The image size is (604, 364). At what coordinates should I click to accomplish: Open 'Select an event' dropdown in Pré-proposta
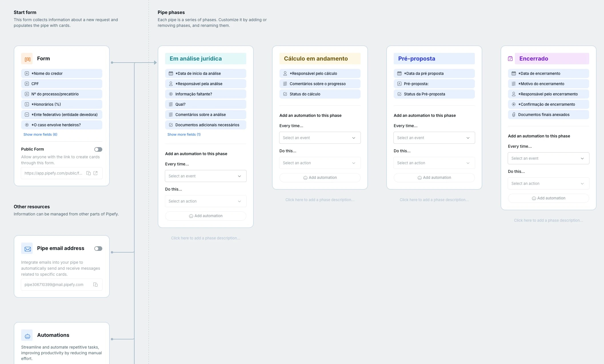coord(434,138)
